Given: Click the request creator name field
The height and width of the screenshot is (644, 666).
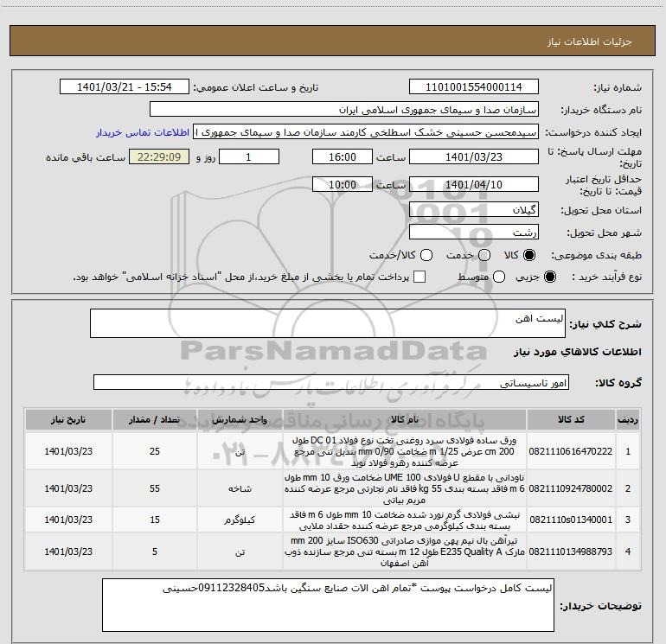Looking at the screenshot, I should tap(366, 132).
